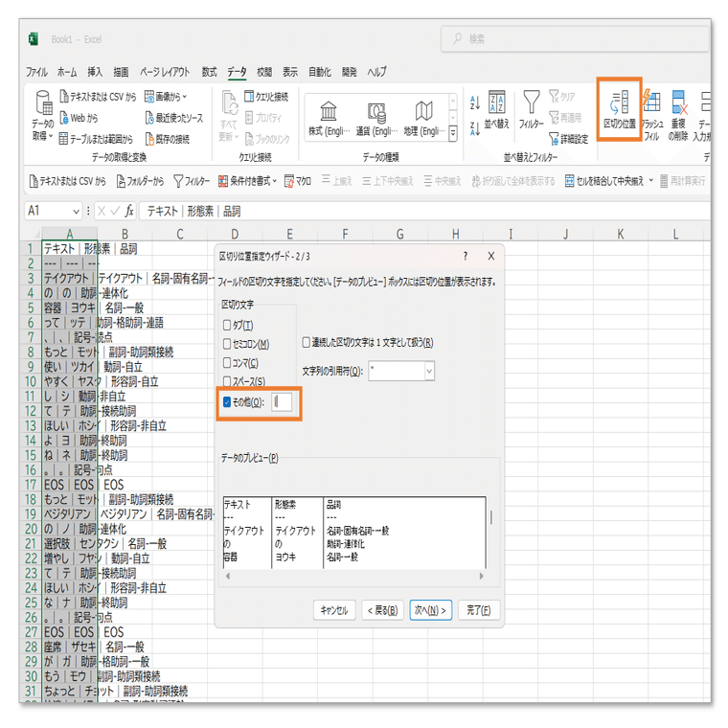Screen dimensions: 728x728
Task: Open the Insert Function (fx) button
Action: point(129,212)
